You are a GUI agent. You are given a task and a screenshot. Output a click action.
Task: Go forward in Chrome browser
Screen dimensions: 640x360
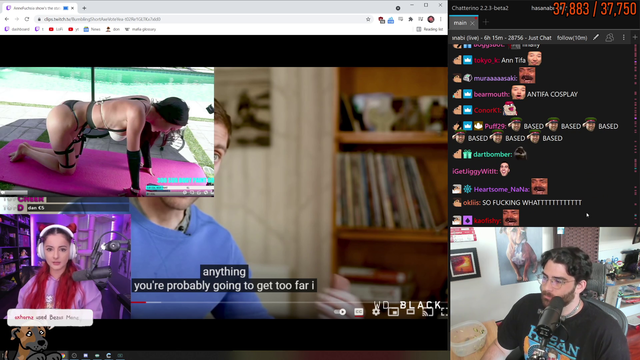(17, 19)
